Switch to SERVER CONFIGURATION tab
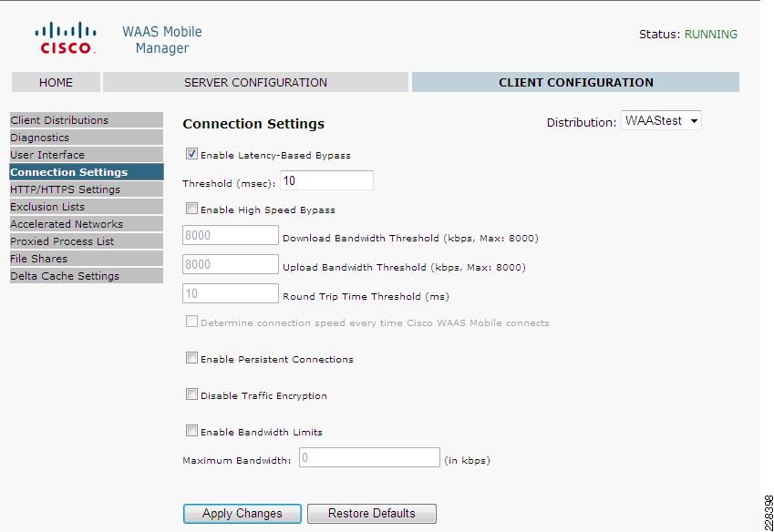 255,82
